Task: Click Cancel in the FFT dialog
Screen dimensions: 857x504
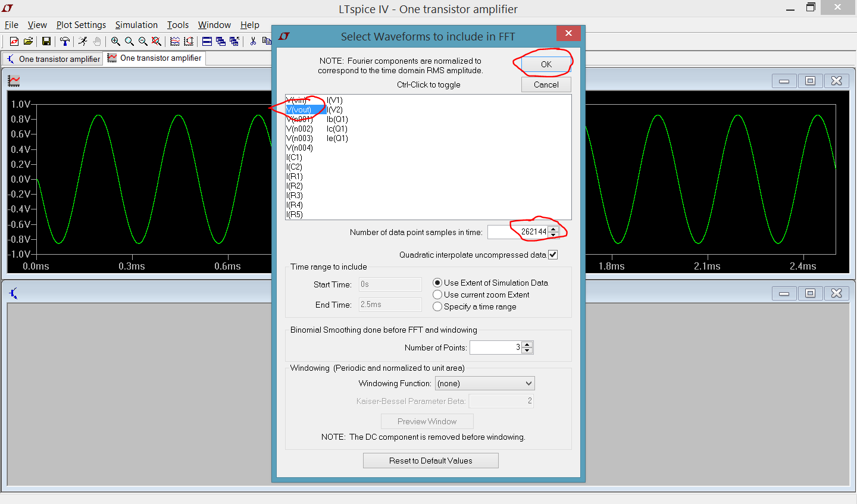Action: [x=546, y=84]
